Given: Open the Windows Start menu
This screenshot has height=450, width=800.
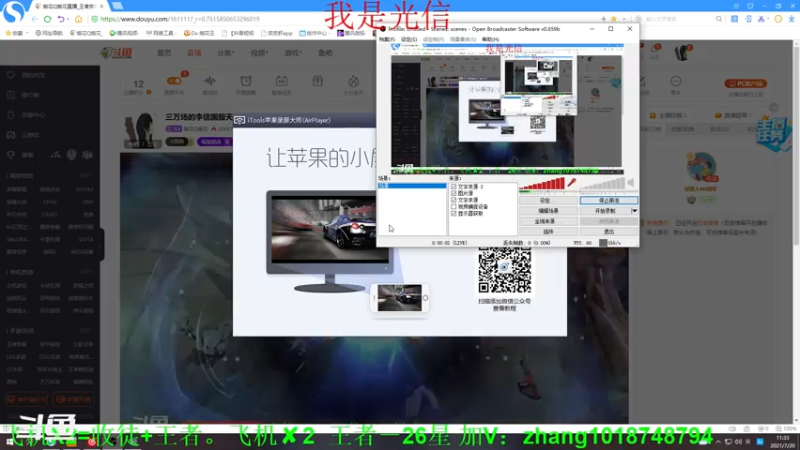Looking at the screenshot, I should [x=9, y=442].
